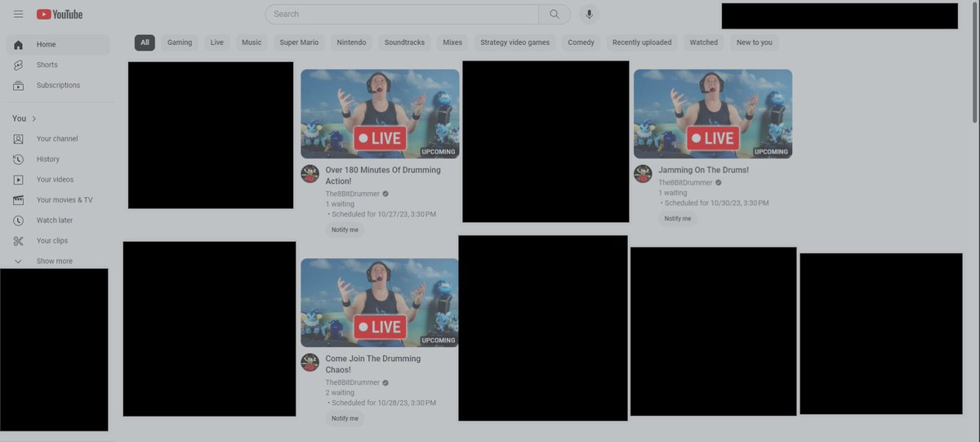Open thumbnail of Come Join The Drumming Chaos
Screen dimensions: 980x442
(380, 302)
